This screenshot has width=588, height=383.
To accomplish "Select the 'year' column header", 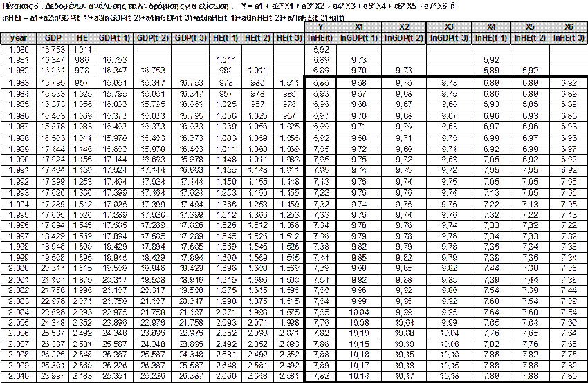I will point(19,38).
